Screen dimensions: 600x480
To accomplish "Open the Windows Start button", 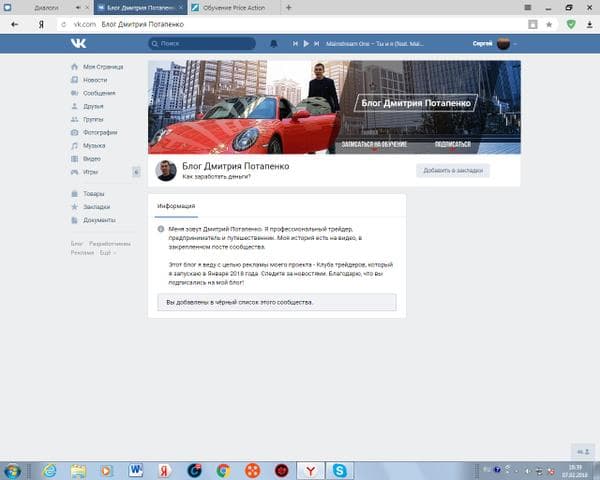I will coord(12,471).
